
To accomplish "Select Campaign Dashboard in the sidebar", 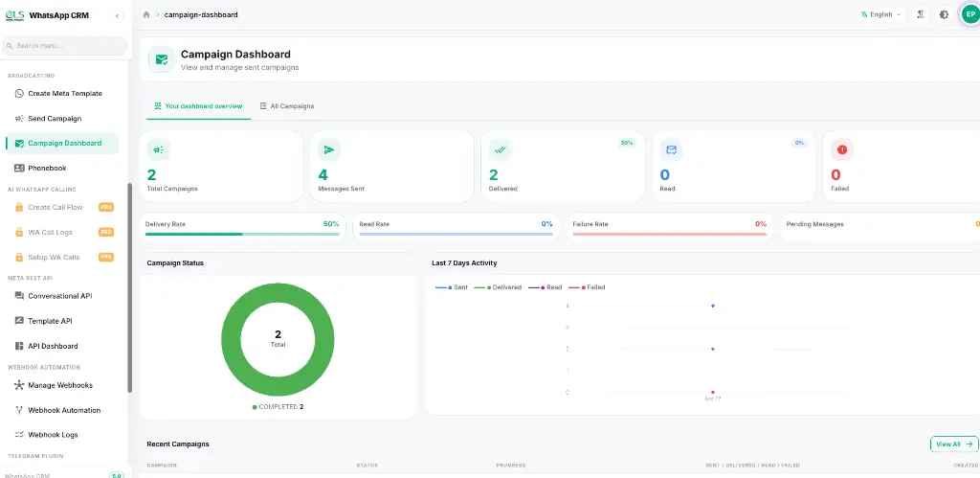I will point(62,144).
